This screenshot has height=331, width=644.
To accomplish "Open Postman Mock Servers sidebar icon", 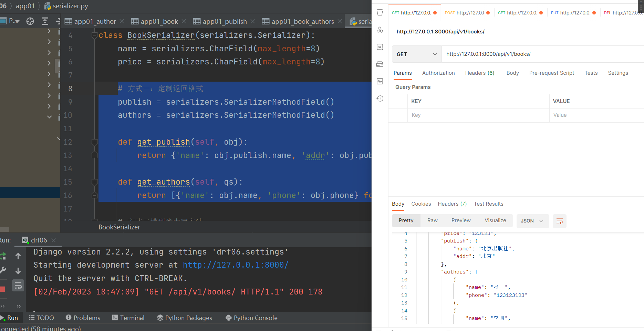I will [380, 64].
